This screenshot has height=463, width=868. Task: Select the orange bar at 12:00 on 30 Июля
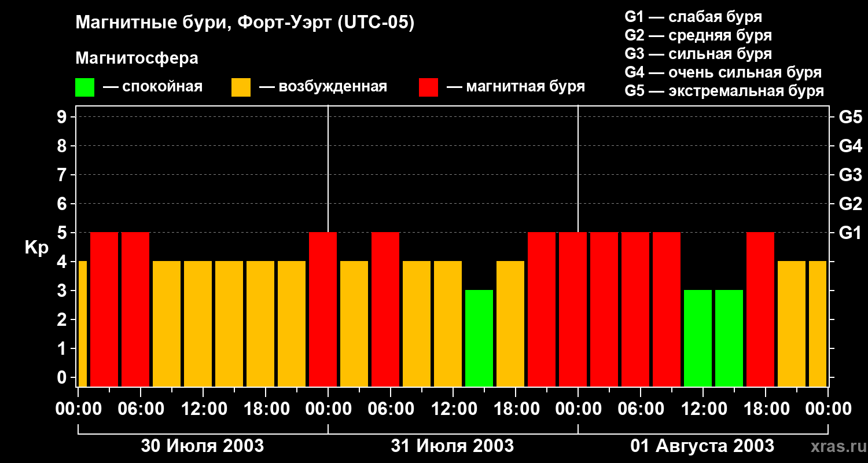(198, 324)
